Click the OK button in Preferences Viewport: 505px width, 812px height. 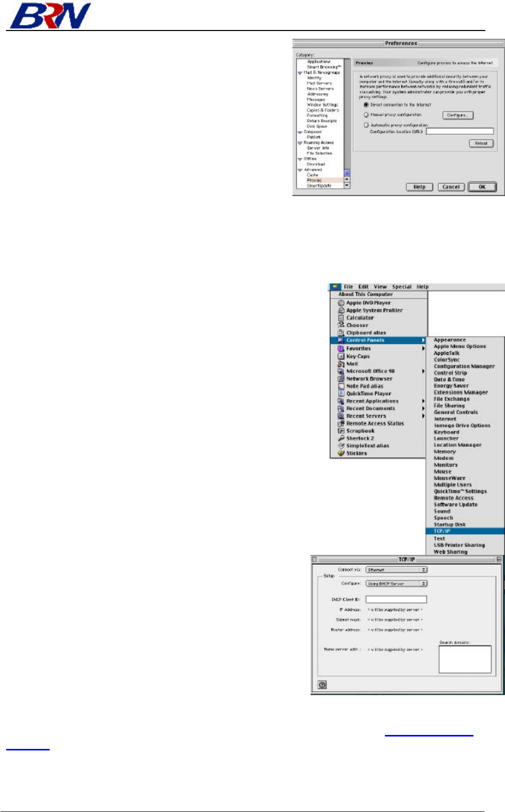coord(482,187)
